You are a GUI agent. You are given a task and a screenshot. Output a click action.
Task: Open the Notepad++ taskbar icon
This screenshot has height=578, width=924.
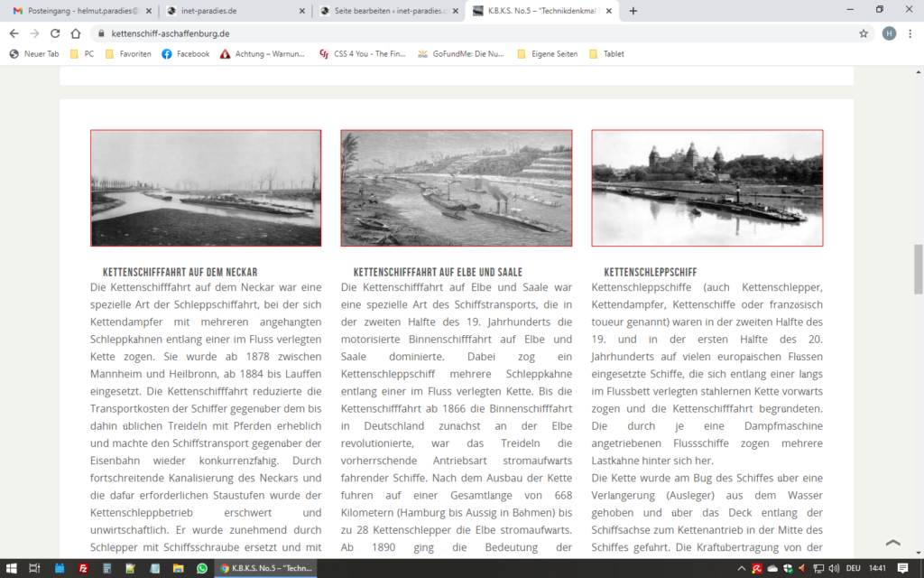130,568
